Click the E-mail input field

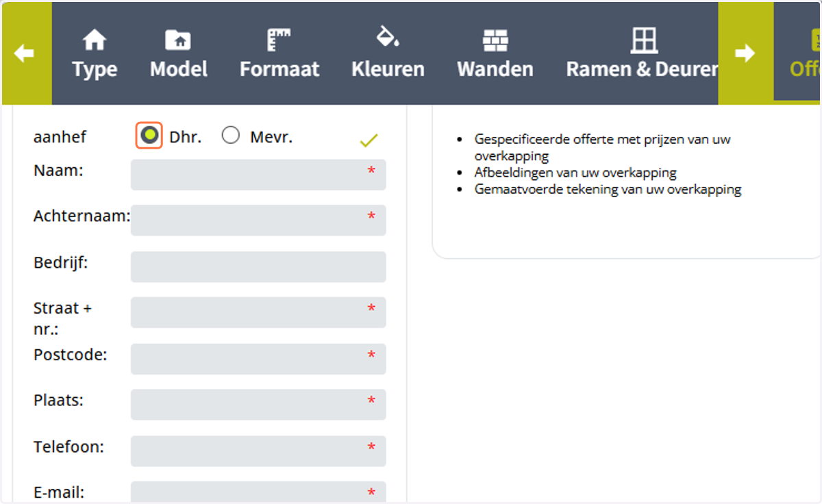(x=258, y=492)
